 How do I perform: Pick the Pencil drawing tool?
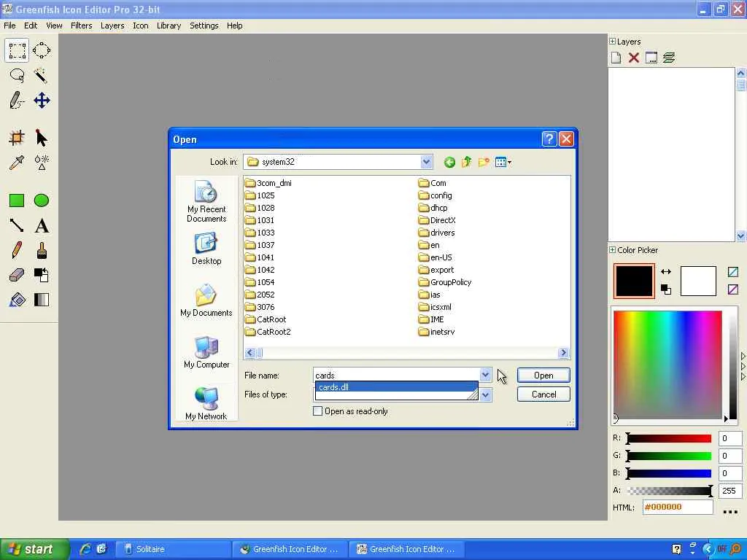pos(17,250)
